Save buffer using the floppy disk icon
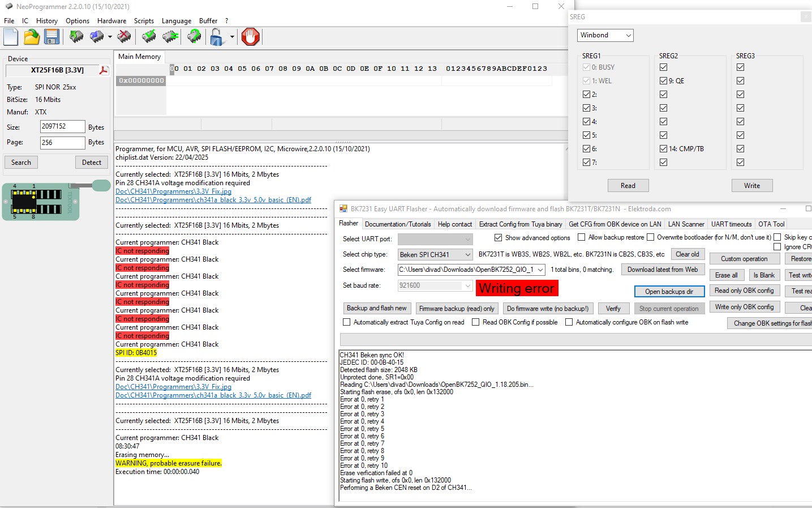The image size is (812, 508). click(x=51, y=37)
